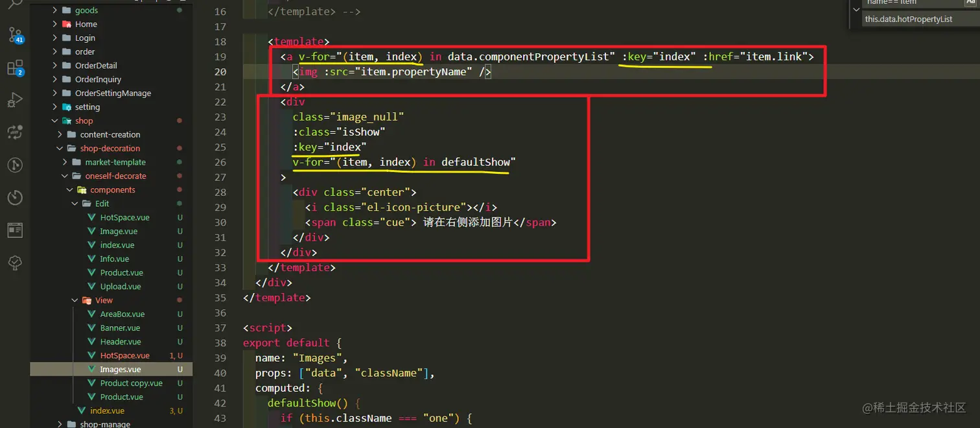Open the tree-shaped activity bar icon

point(14,262)
